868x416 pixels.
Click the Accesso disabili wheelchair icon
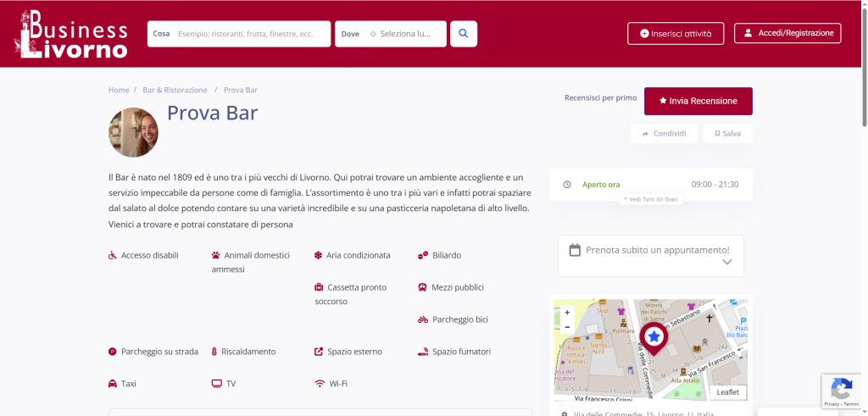coord(113,255)
